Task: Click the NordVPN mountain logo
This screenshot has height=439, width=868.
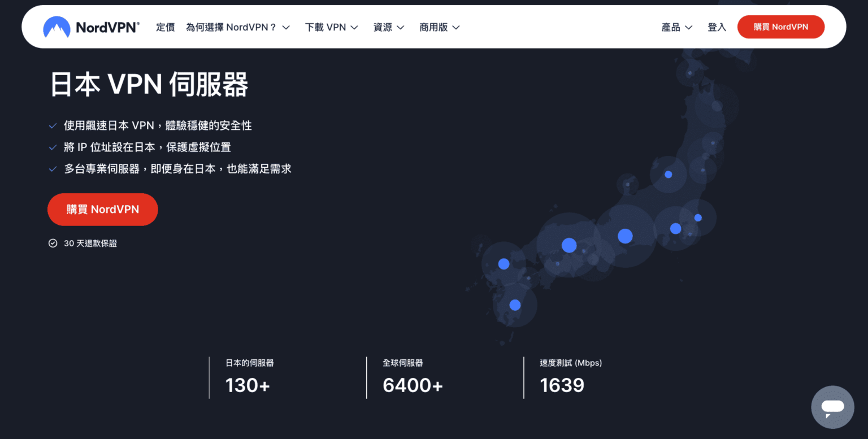Action: click(57, 27)
